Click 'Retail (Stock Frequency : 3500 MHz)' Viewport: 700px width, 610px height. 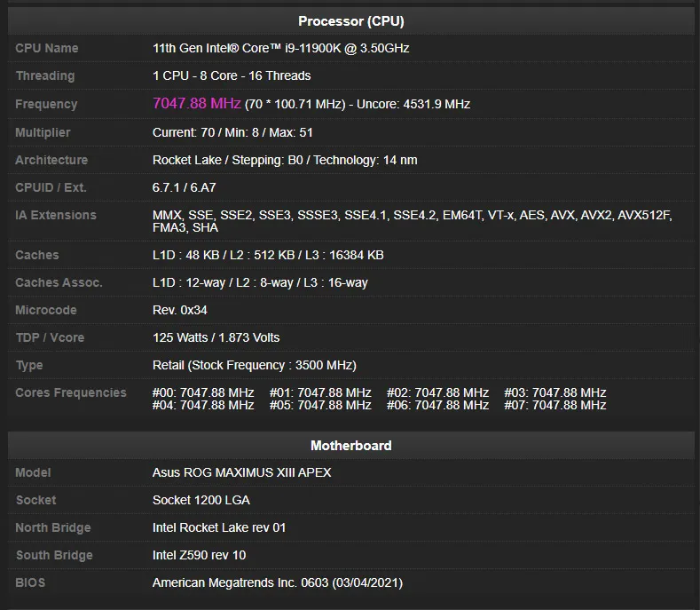[255, 366]
